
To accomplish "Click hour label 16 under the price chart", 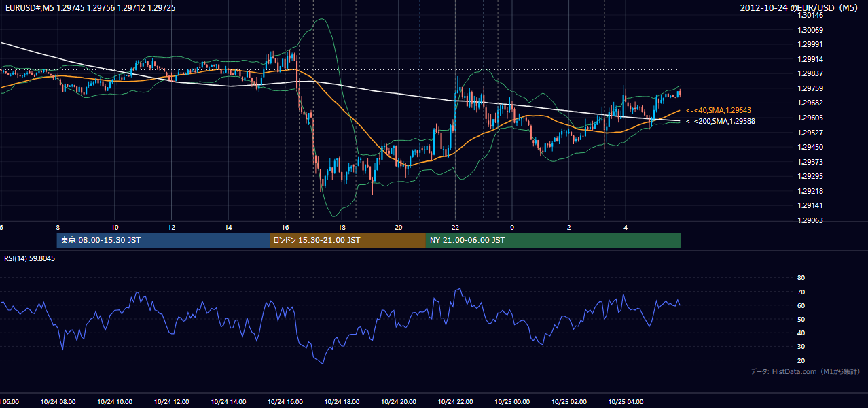I will pos(285,228).
